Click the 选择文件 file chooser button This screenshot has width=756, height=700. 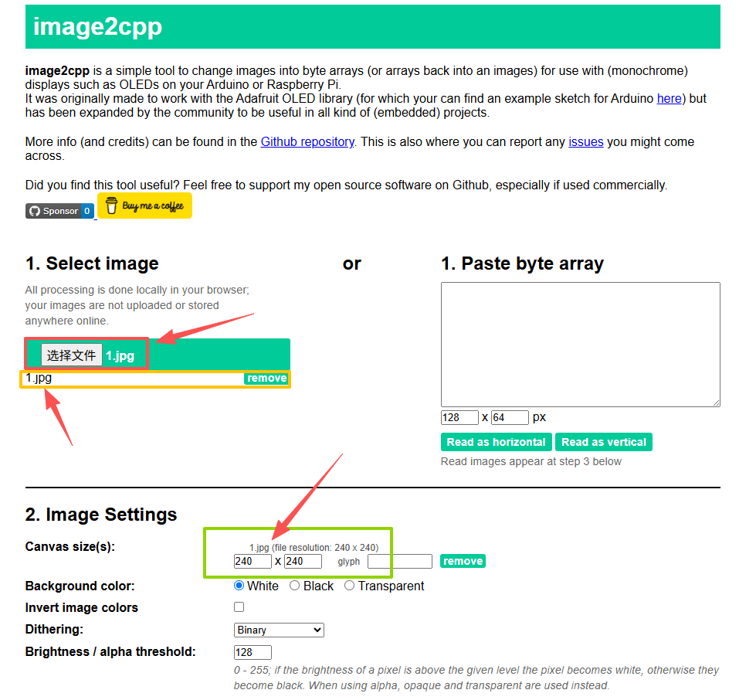point(72,355)
